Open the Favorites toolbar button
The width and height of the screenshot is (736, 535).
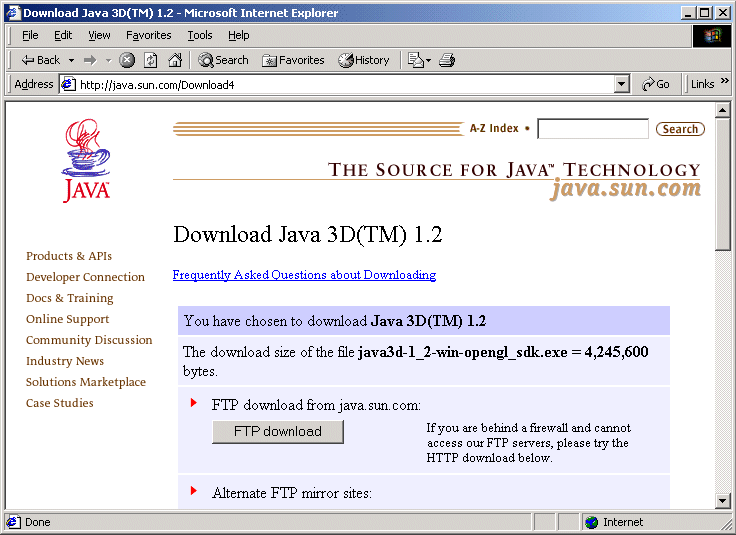293,60
